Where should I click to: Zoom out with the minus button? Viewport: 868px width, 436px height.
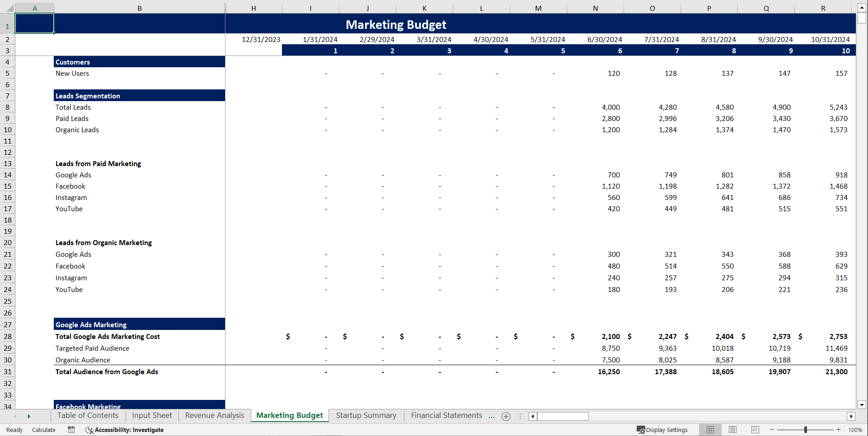tap(772, 430)
